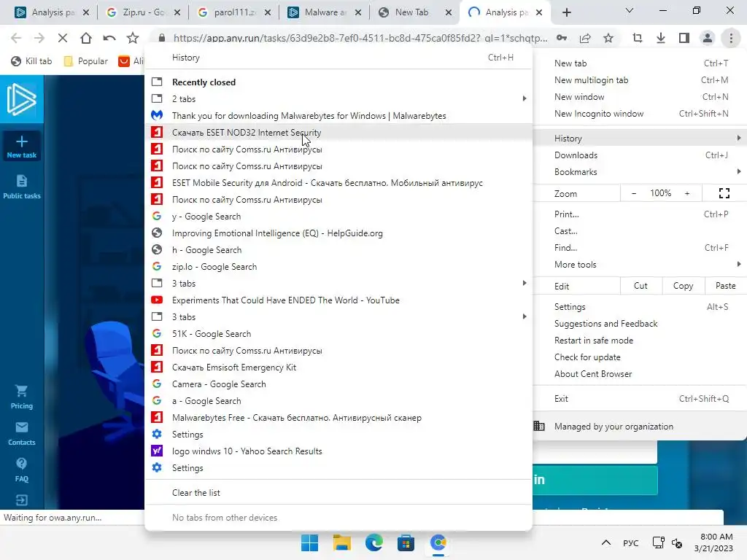Click the Managed by your organization notice
This screenshot has width=747, height=560.
tap(640, 427)
